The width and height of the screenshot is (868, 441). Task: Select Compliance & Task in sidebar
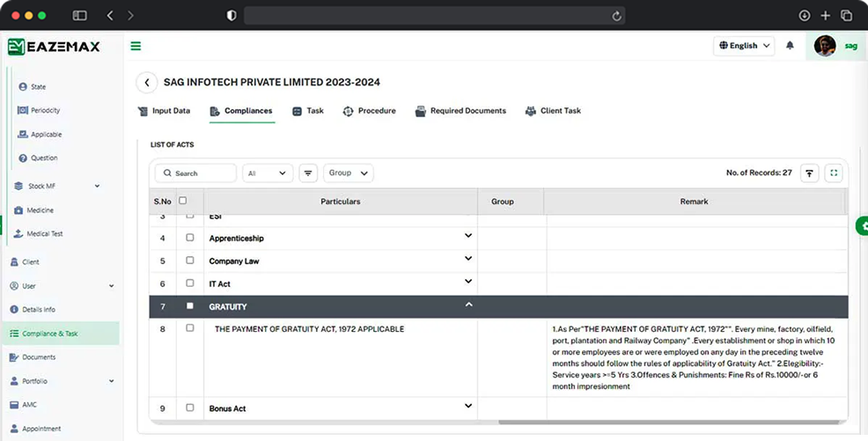[61, 334]
